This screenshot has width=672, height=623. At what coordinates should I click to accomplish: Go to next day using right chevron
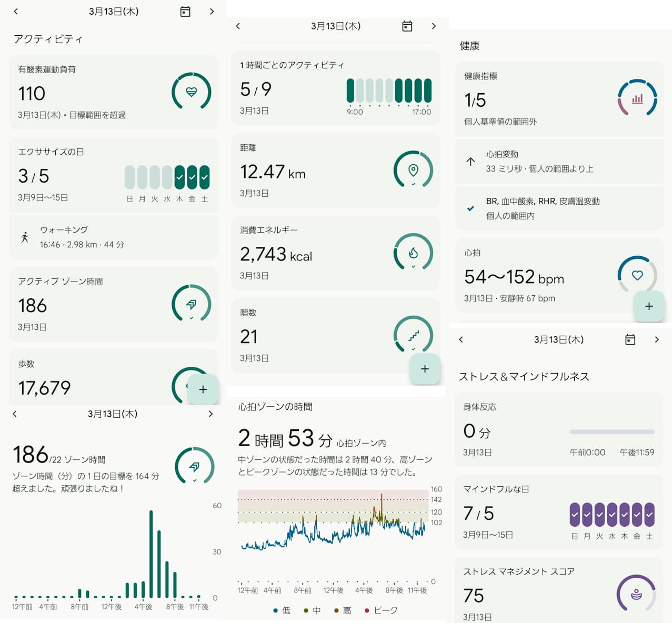(x=212, y=11)
